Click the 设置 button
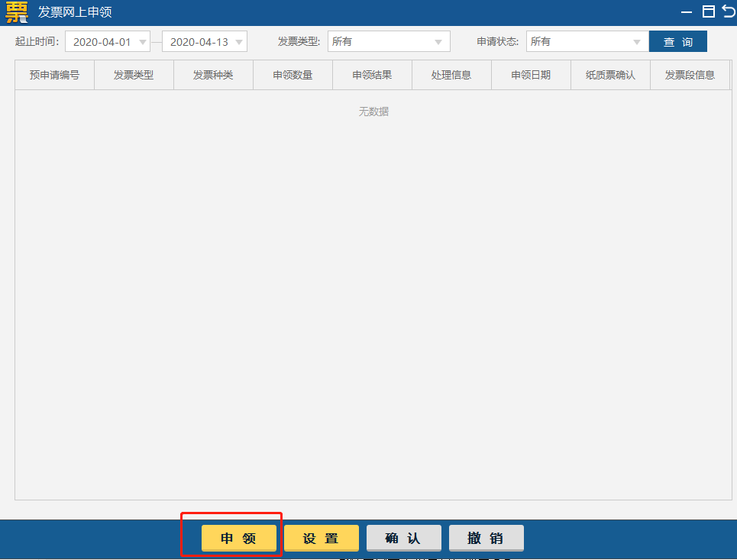737x560 pixels. 322,538
